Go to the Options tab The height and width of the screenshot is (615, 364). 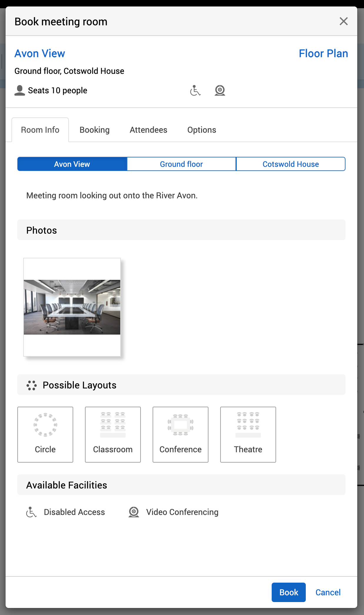coord(202,130)
